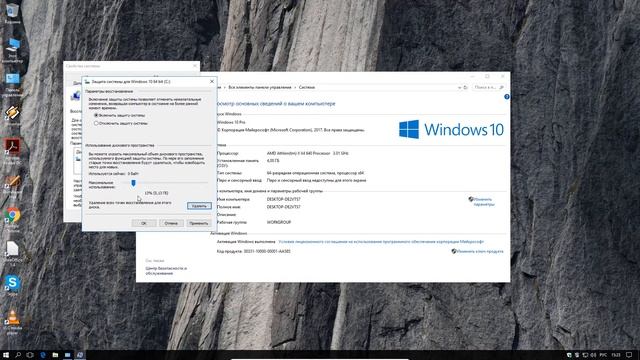Open the Recycle Bin desktop icon
Screen dimensions: 640x360
12,12
